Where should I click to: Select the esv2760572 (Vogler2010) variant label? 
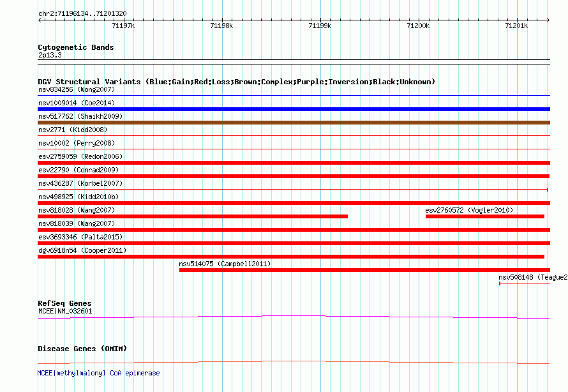468,211
